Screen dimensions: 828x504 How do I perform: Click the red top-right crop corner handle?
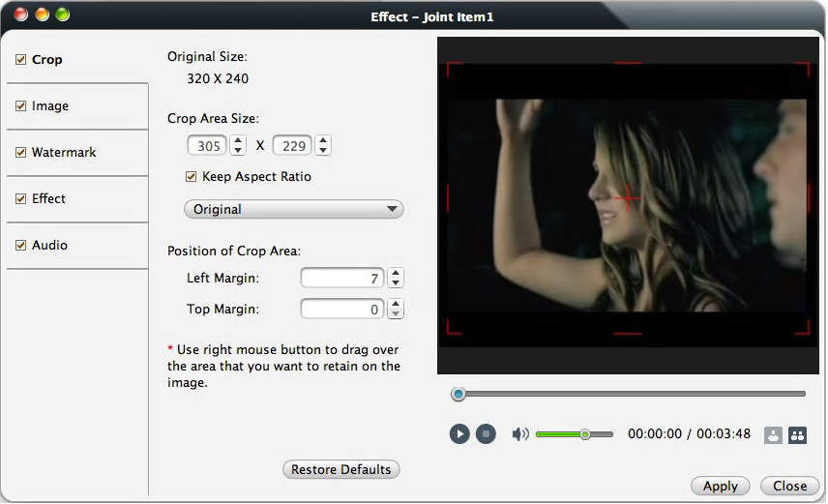(x=803, y=69)
